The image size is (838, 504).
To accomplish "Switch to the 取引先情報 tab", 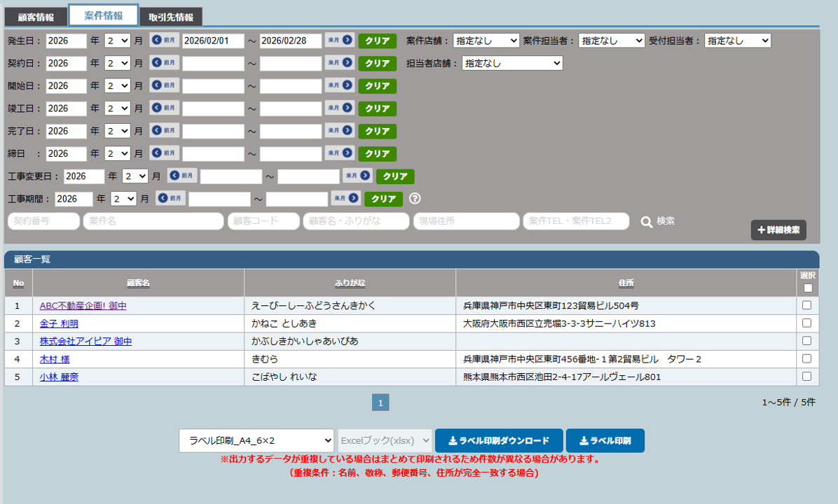I will 170,17.
